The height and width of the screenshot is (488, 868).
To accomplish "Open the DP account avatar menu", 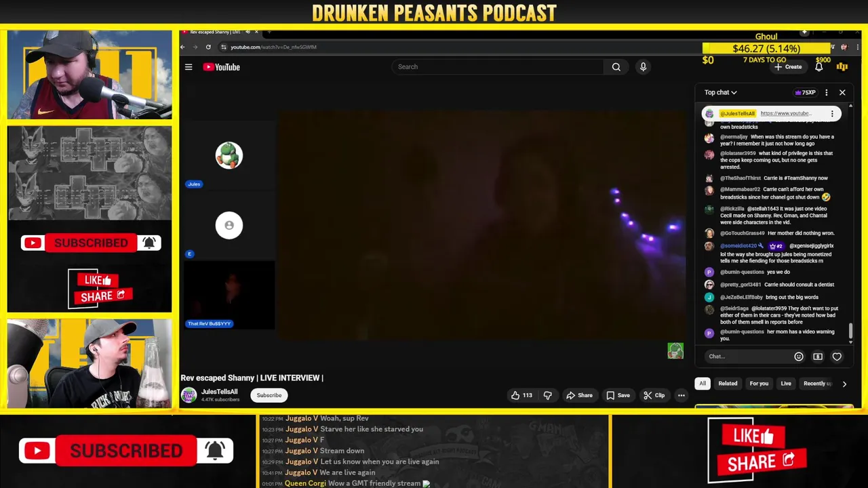I will (842, 66).
